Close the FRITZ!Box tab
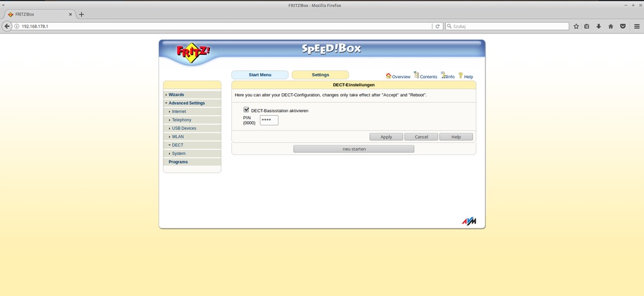The height and width of the screenshot is (296, 644). 70,14
